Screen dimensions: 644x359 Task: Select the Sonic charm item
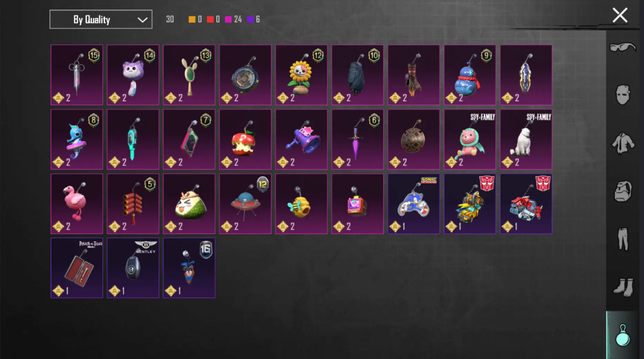click(x=413, y=204)
